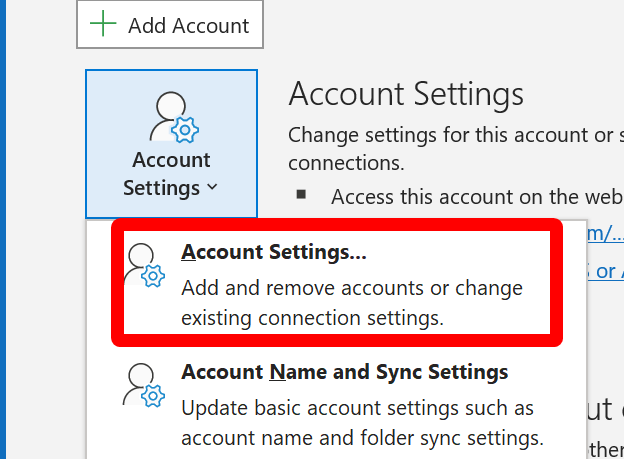Open the partially hidden 'or' link
This screenshot has width=624, height=459.
tap(606, 271)
